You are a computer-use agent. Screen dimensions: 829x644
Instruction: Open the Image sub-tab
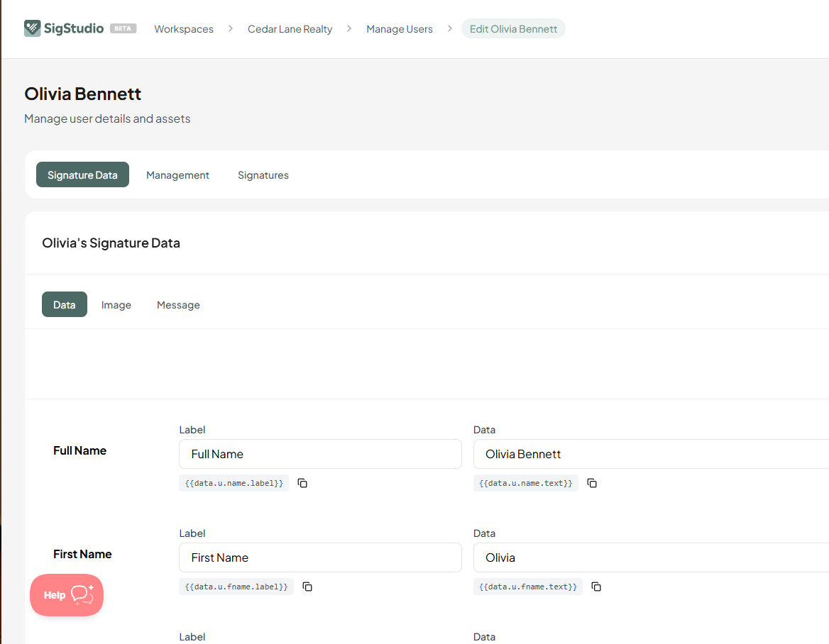coord(116,304)
